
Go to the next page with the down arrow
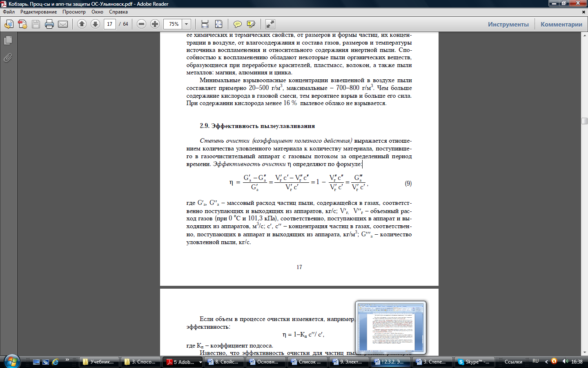[x=95, y=24]
